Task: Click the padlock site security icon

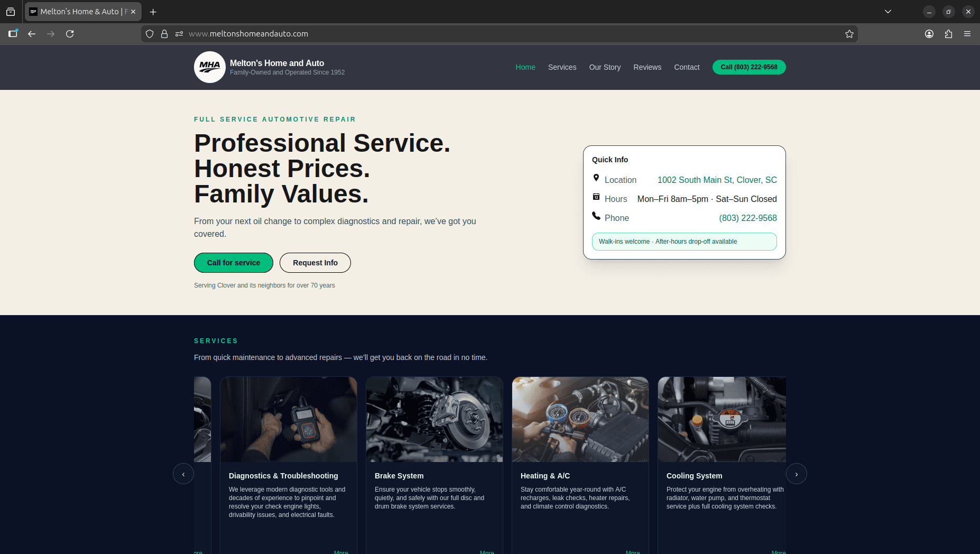Action: click(x=164, y=33)
